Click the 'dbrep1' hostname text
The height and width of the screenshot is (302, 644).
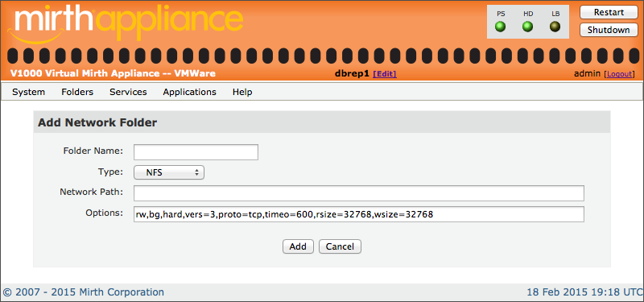(353, 74)
